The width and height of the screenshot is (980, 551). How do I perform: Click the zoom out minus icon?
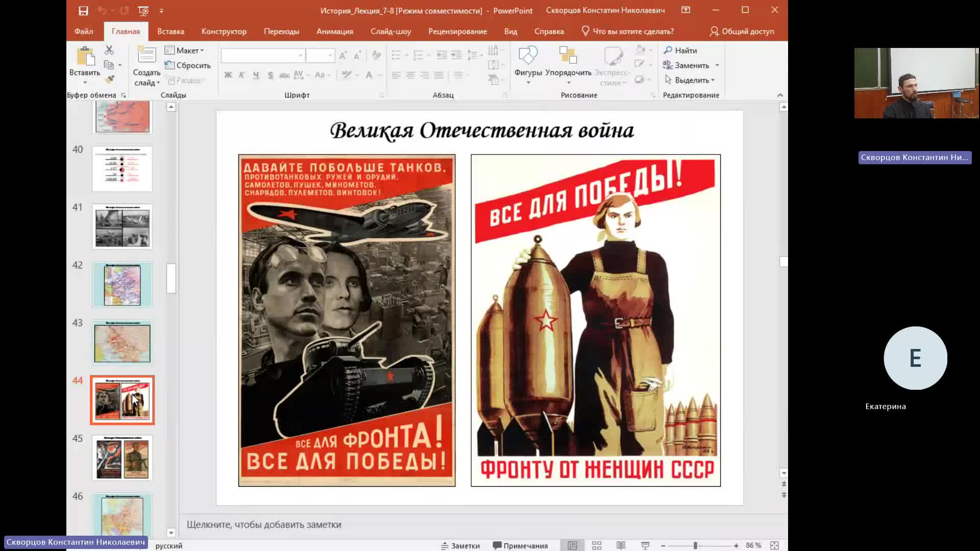pyautogui.click(x=663, y=545)
